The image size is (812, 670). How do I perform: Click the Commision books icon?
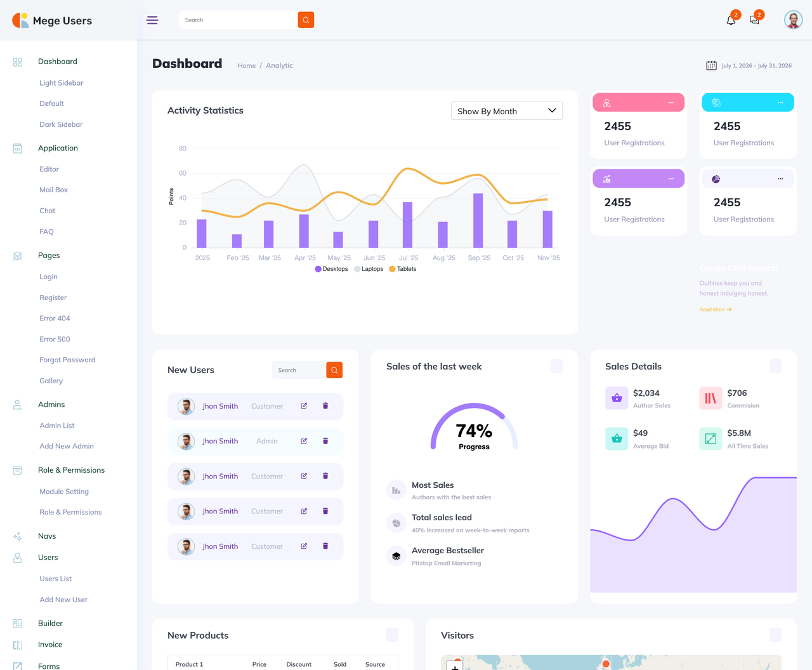[x=710, y=398]
